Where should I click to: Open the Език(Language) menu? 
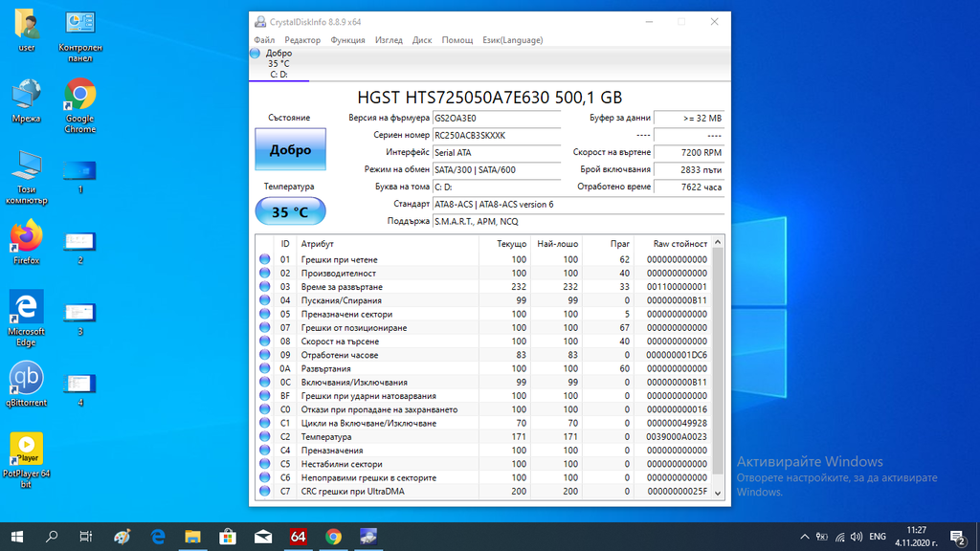pos(512,40)
